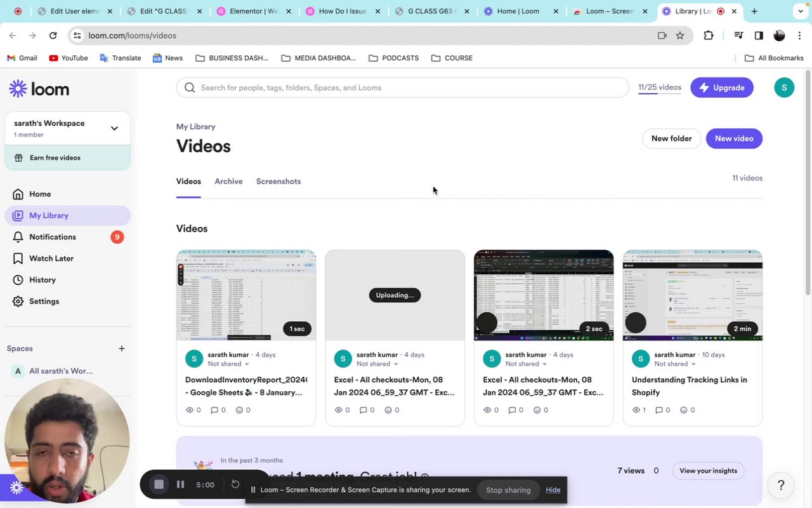Open a new browser tab
The image size is (812, 508).
[754, 11]
